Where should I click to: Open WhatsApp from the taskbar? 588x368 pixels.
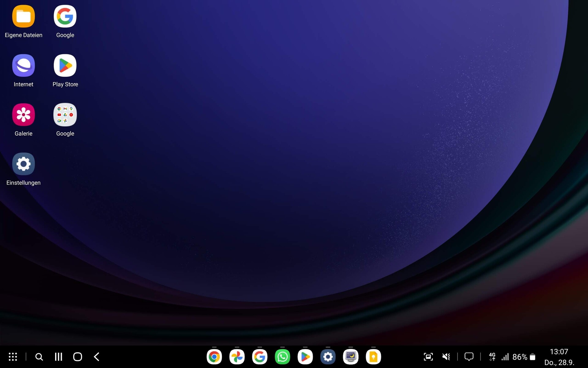tap(282, 357)
